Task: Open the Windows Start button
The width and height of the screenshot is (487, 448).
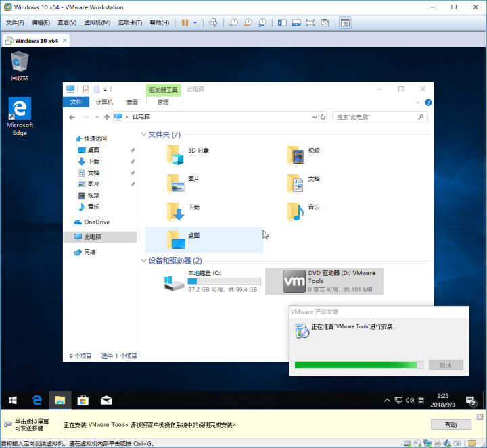Action: (13, 400)
